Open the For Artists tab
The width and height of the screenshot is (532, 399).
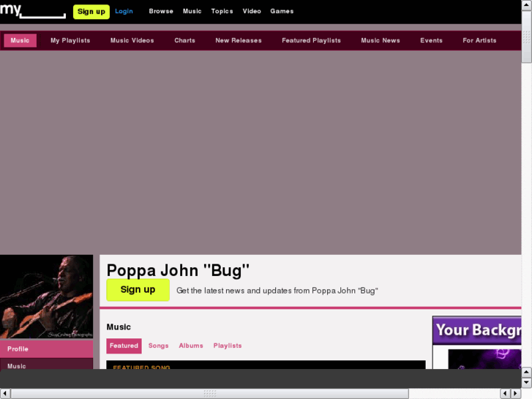click(479, 40)
